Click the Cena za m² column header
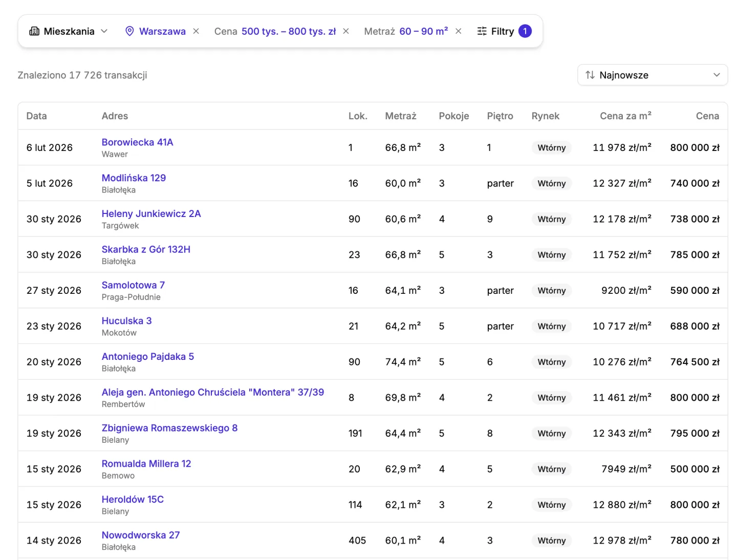The width and height of the screenshot is (737, 560). pos(625,116)
